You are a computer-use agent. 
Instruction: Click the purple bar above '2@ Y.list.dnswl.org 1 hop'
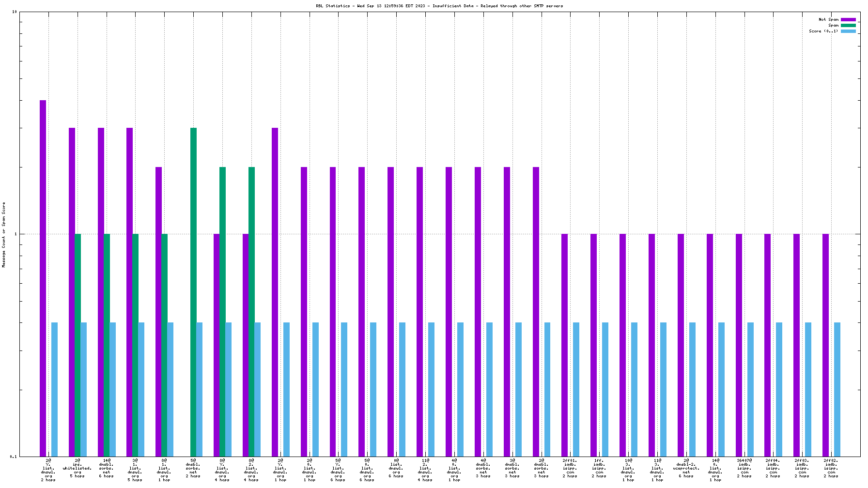[275, 292]
